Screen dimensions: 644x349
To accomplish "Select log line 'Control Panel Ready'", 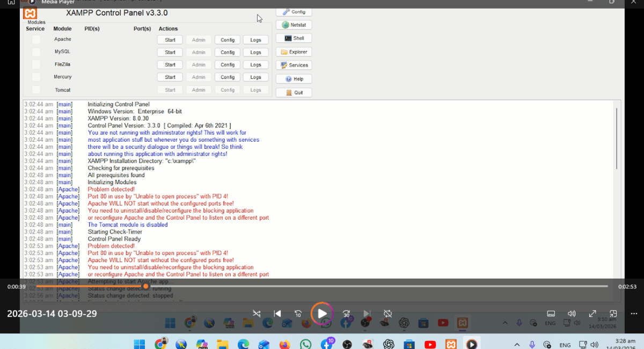I will click(x=114, y=239).
